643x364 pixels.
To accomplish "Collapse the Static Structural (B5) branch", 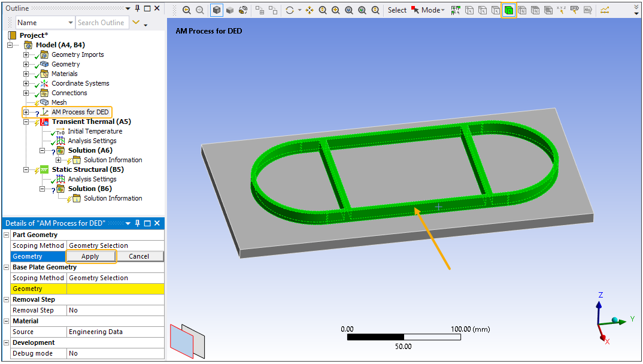I will [x=26, y=169].
